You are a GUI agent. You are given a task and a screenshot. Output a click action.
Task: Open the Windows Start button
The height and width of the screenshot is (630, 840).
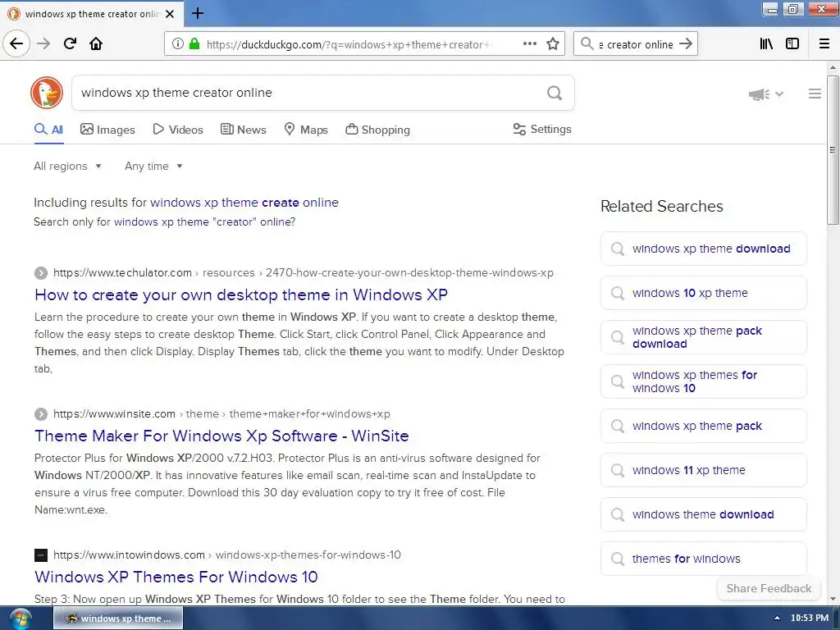[21, 619]
